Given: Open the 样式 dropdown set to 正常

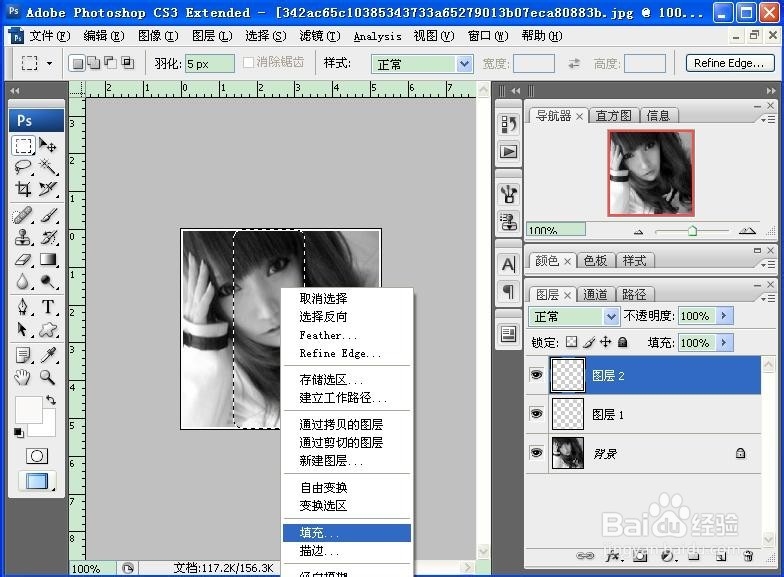Looking at the screenshot, I should point(422,64).
